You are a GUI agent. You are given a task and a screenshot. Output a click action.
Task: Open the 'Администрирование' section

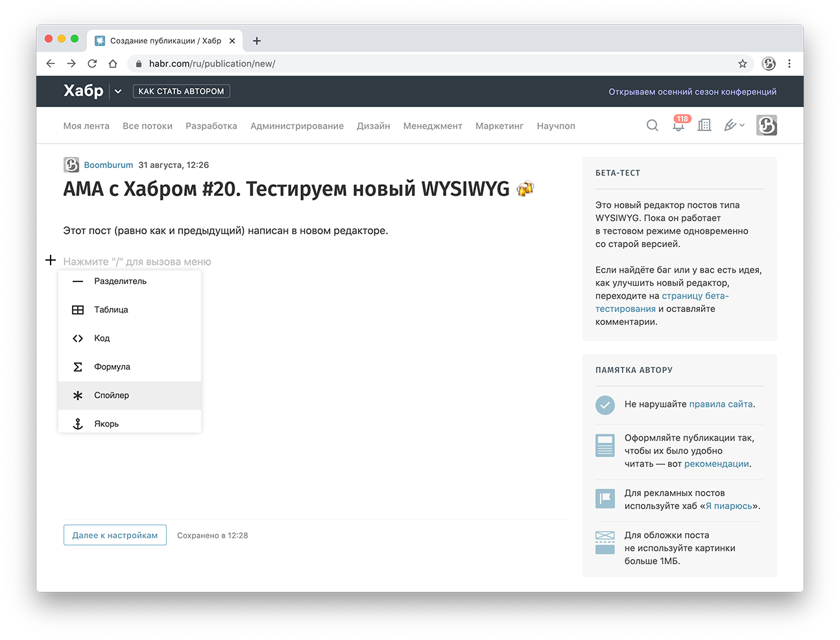[297, 126]
